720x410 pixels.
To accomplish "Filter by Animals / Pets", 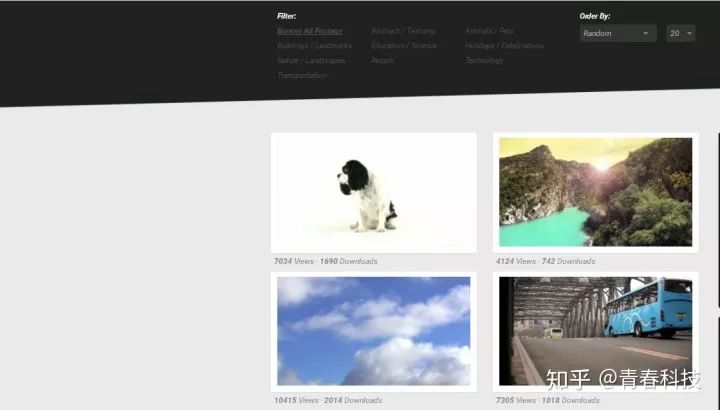I will pyautogui.click(x=489, y=31).
